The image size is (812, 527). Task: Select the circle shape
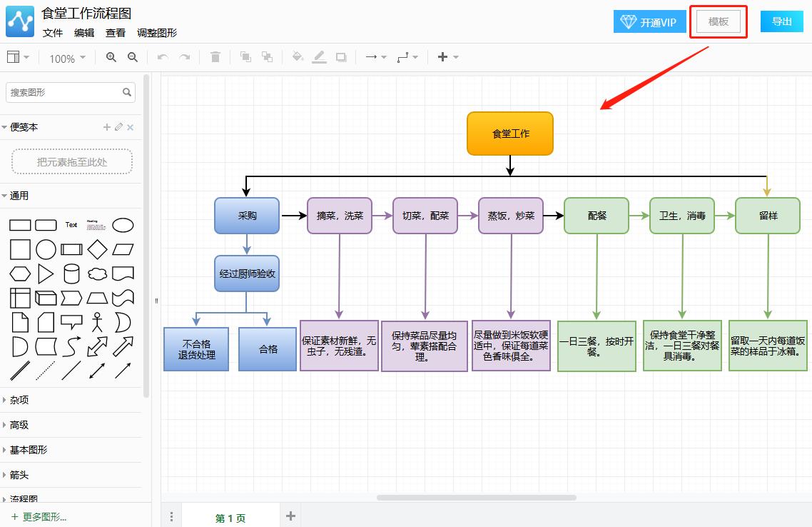pyautogui.click(x=46, y=249)
